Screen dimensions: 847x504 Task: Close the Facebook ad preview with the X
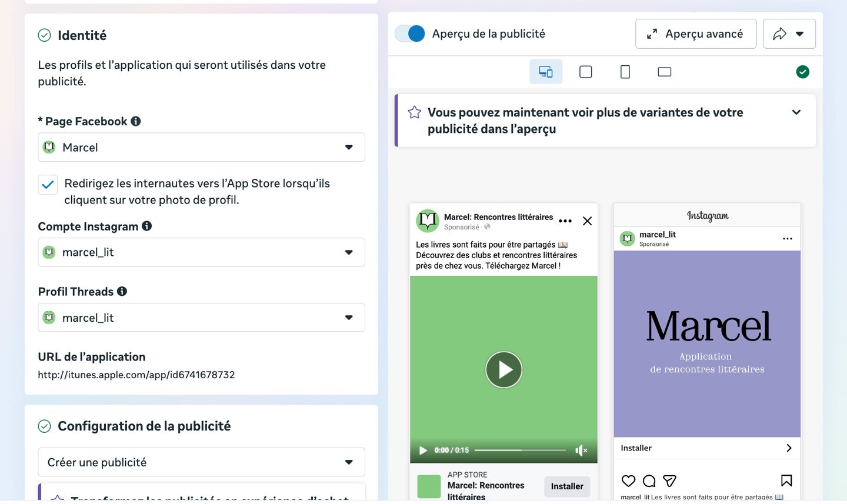point(587,221)
